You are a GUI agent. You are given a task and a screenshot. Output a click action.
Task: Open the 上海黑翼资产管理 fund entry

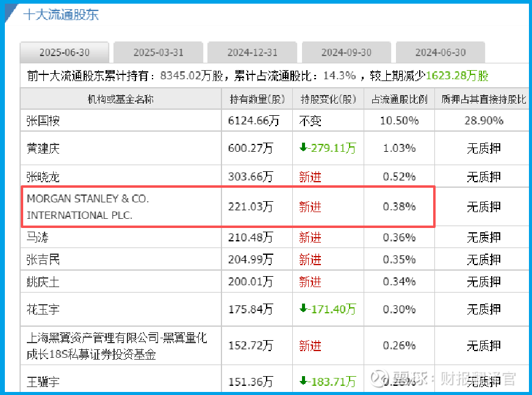[x=117, y=346]
